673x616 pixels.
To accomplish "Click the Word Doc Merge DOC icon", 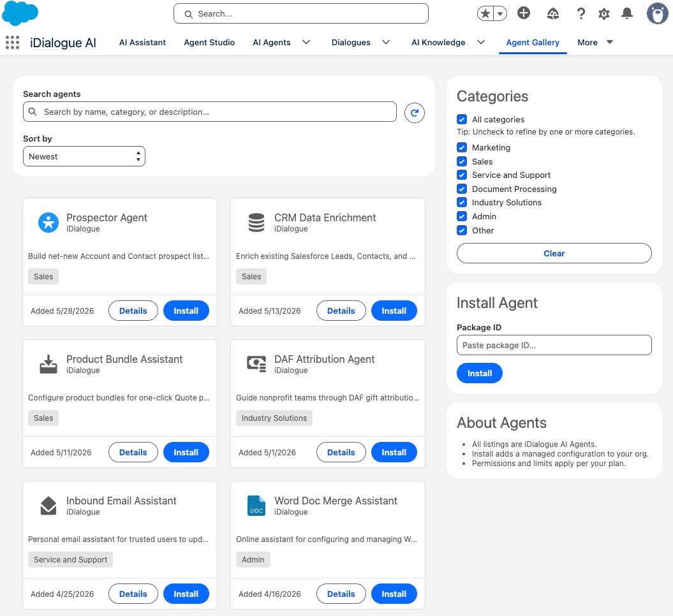I will (x=256, y=506).
